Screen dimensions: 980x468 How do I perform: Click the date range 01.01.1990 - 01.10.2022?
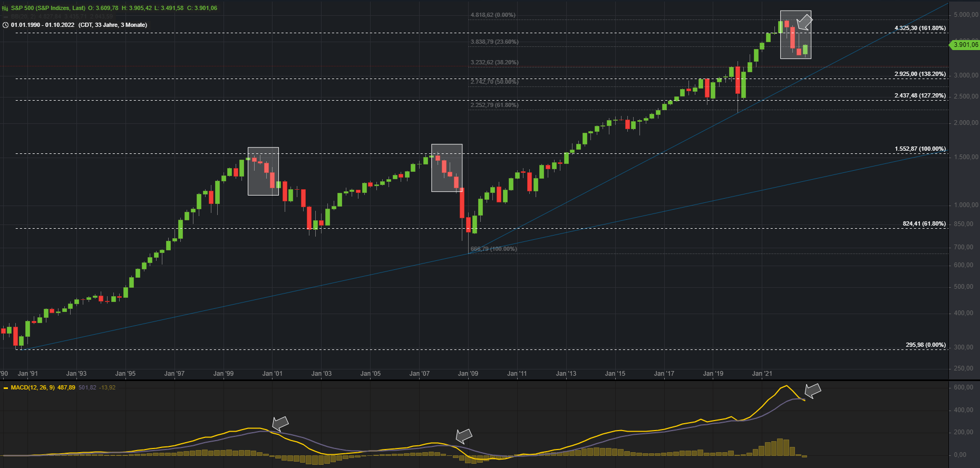[x=43, y=25]
